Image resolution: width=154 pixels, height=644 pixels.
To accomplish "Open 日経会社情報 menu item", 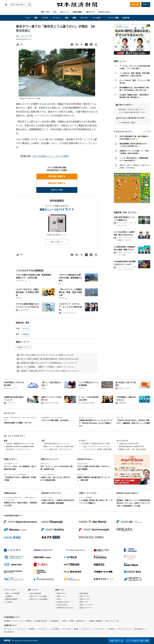I will [x=77, y=12].
